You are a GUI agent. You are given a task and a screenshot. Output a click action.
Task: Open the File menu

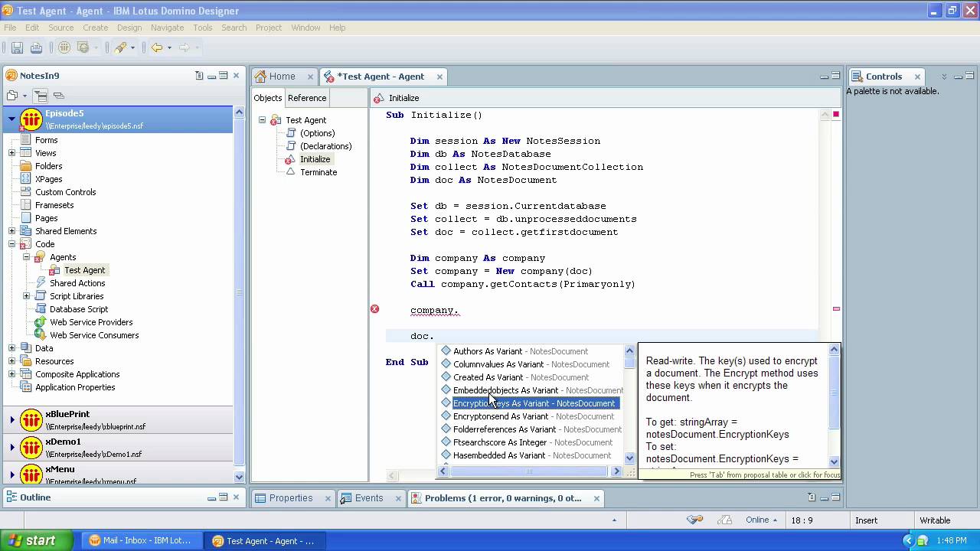point(10,28)
